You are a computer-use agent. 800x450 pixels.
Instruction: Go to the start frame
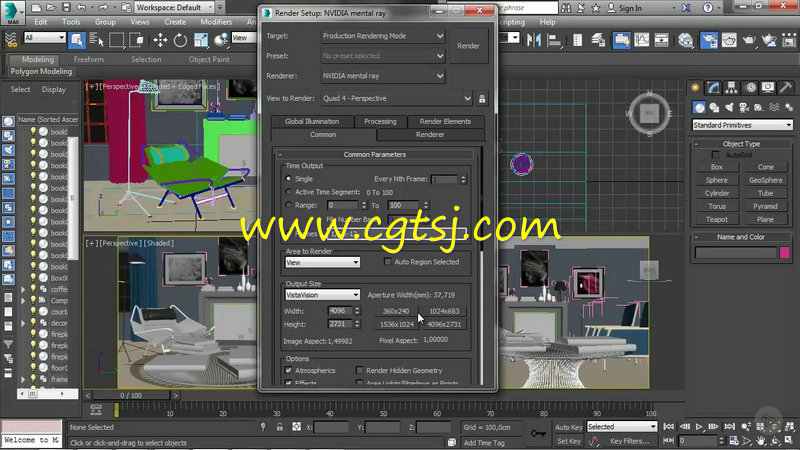[668, 427]
